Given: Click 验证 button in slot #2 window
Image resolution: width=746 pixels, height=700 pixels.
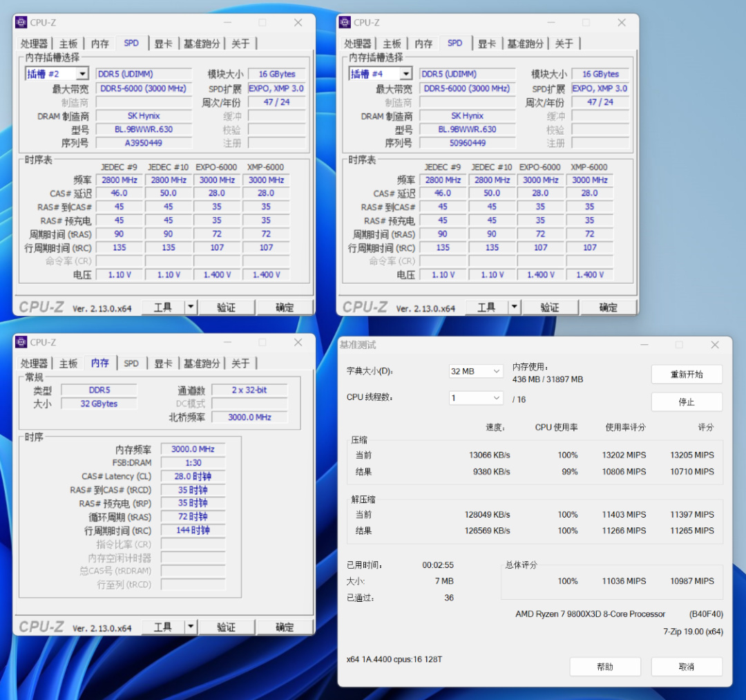Looking at the screenshot, I should click(x=227, y=307).
